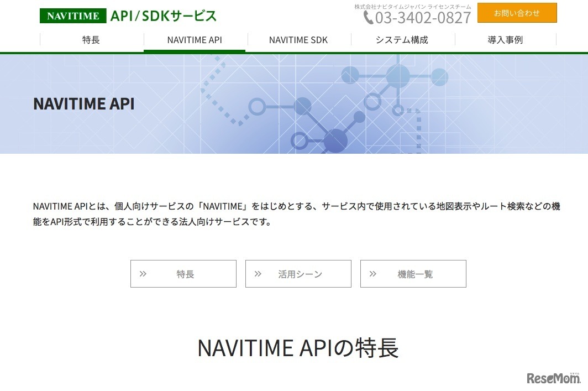Select the システム構成 tab

point(402,40)
